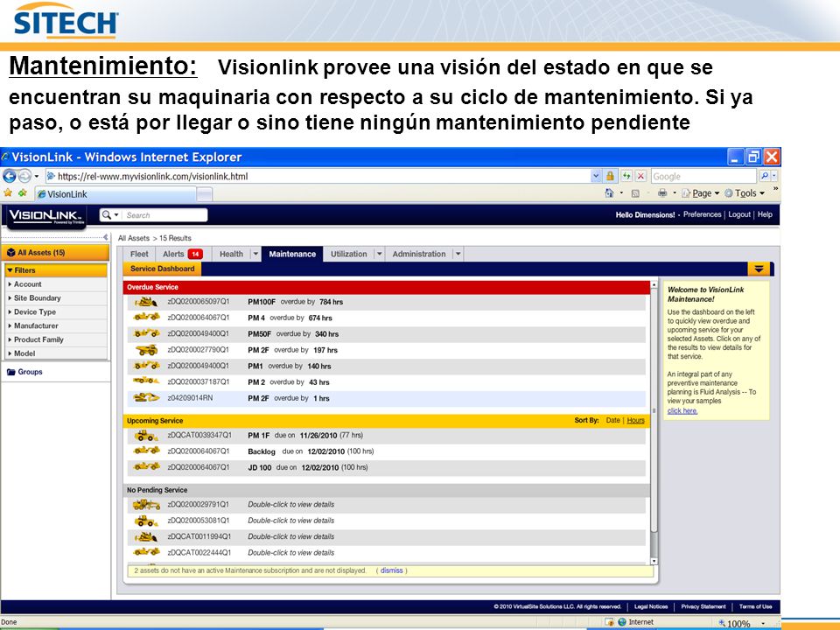840x630 pixels.
Task: Open the Health tab dropdown arrow
Action: tap(255, 254)
